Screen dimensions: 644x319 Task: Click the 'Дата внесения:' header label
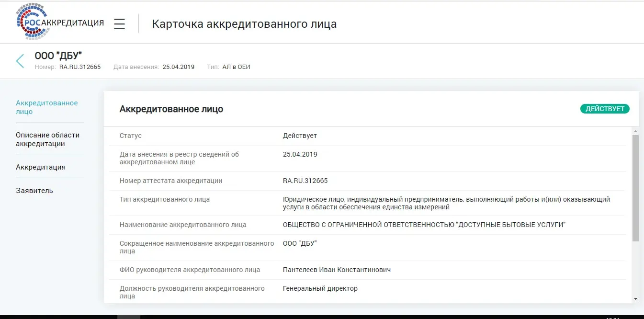tap(136, 67)
